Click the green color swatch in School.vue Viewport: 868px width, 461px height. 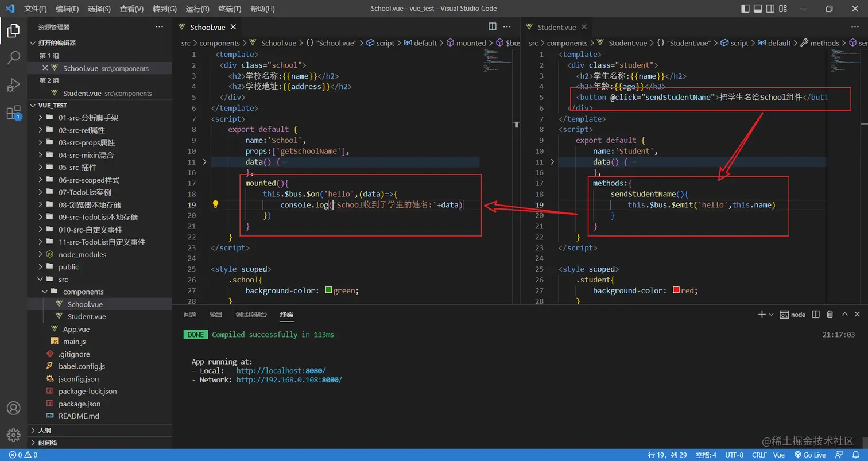(329, 290)
